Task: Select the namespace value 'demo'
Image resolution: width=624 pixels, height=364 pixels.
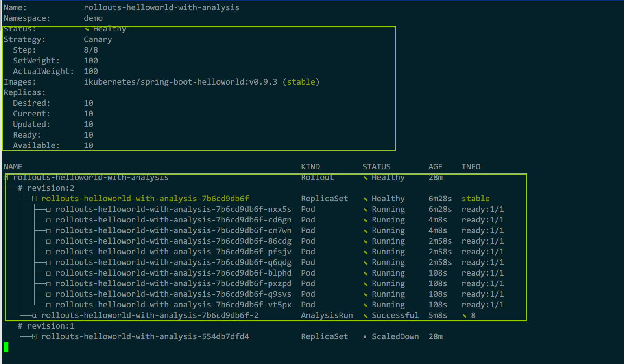Action: [93, 18]
